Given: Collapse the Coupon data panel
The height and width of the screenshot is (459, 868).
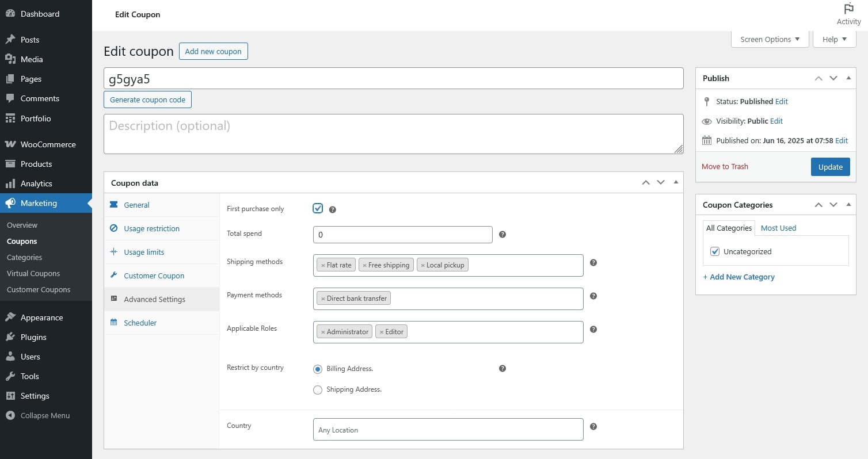Looking at the screenshot, I should (676, 182).
